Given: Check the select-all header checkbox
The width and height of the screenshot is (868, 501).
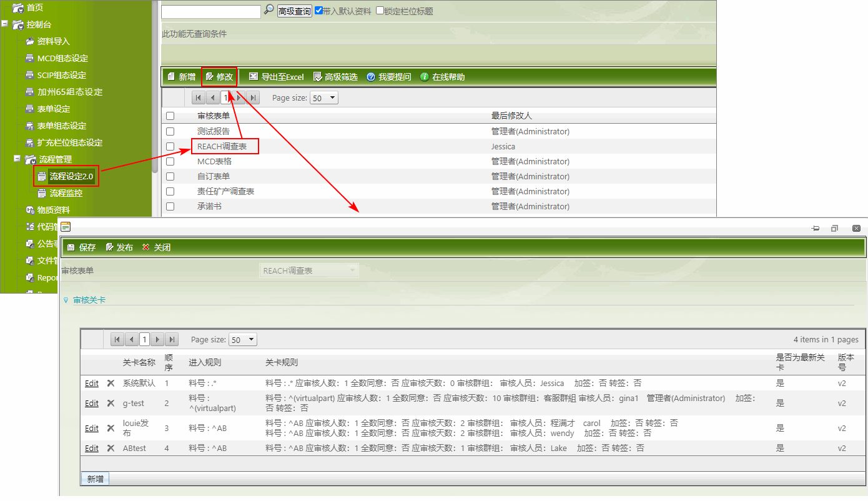Looking at the screenshot, I should [x=170, y=116].
